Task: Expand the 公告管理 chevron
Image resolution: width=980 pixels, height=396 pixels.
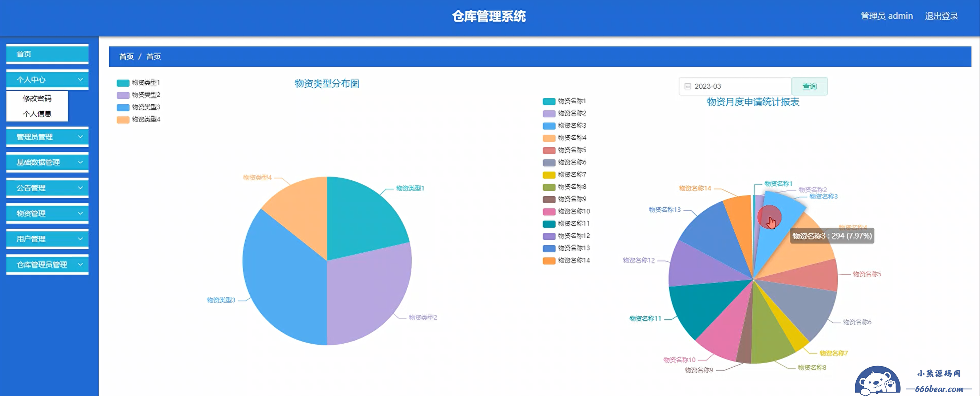Action: (x=80, y=188)
